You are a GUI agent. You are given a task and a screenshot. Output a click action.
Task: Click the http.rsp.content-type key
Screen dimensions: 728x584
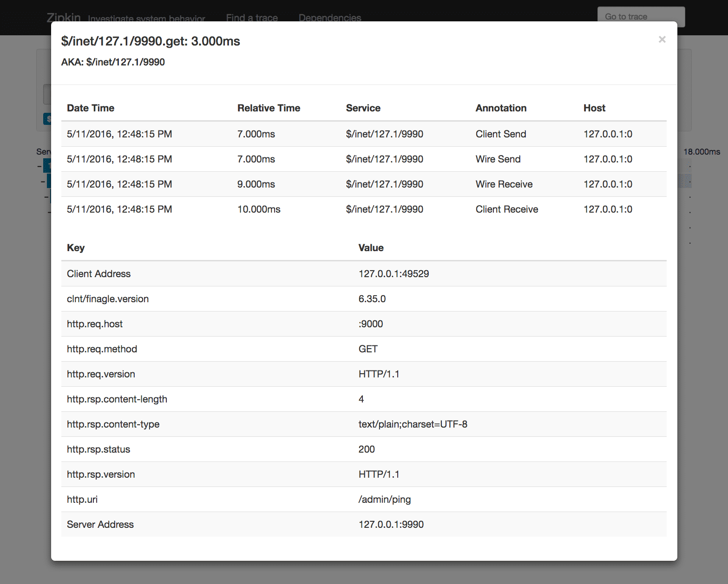[113, 424]
